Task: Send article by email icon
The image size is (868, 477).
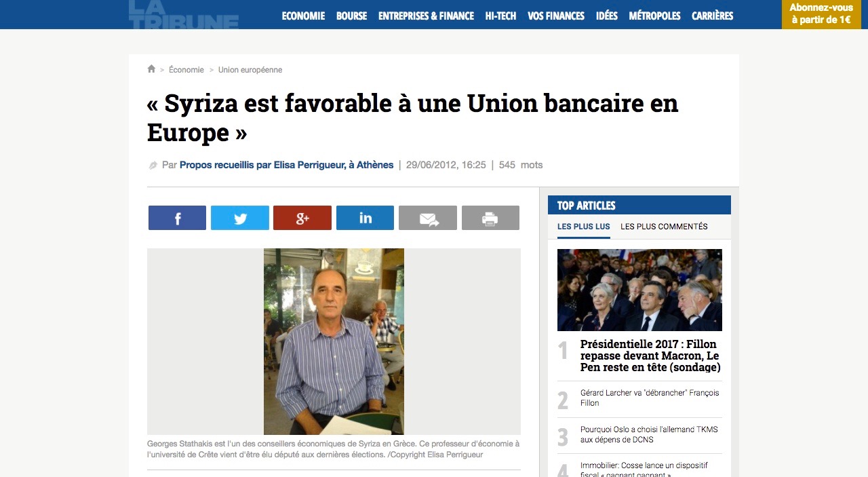Action: (x=428, y=218)
